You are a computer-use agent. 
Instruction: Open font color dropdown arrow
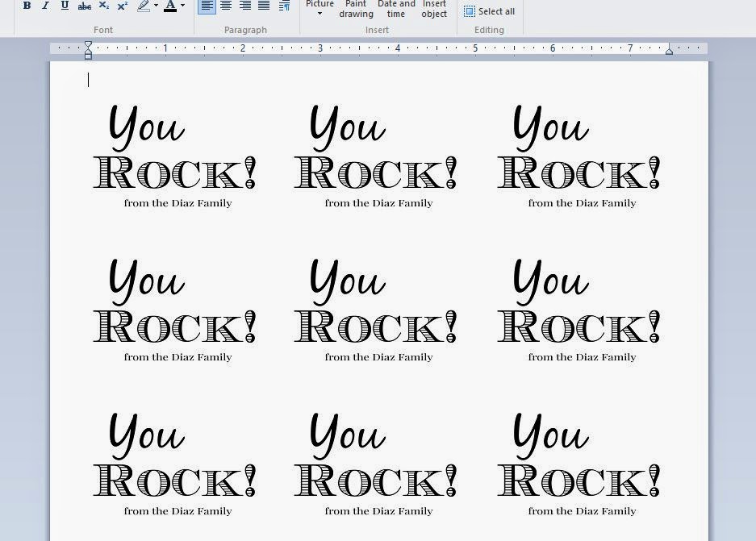click(182, 6)
